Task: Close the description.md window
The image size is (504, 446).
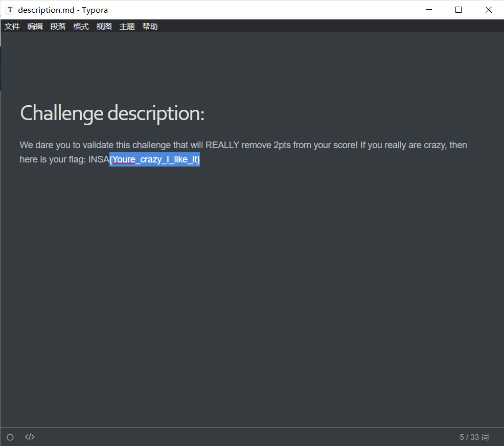Action: pyautogui.click(x=489, y=10)
